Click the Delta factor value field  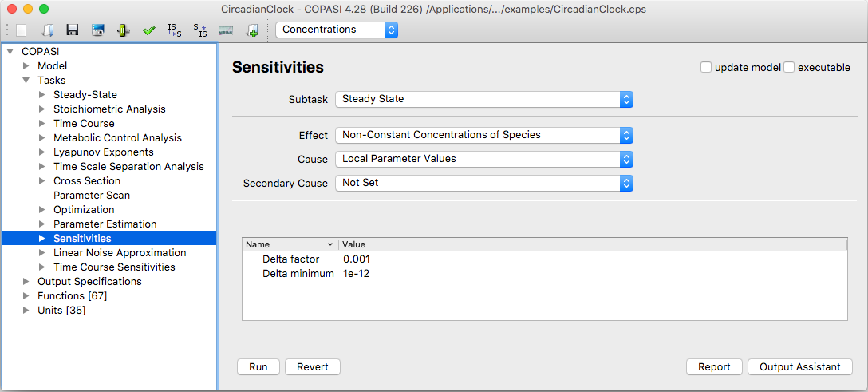tap(357, 259)
